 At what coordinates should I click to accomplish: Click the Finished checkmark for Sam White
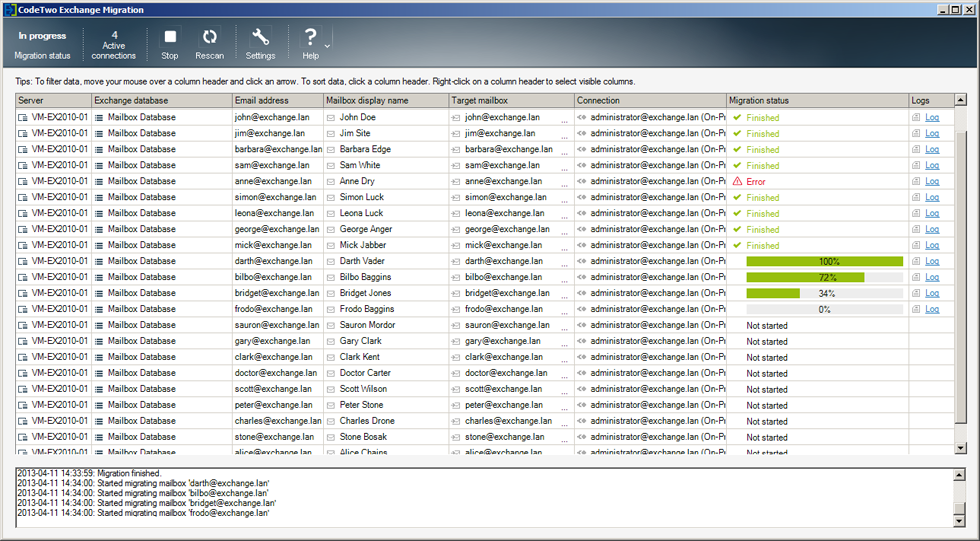click(x=738, y=166)
